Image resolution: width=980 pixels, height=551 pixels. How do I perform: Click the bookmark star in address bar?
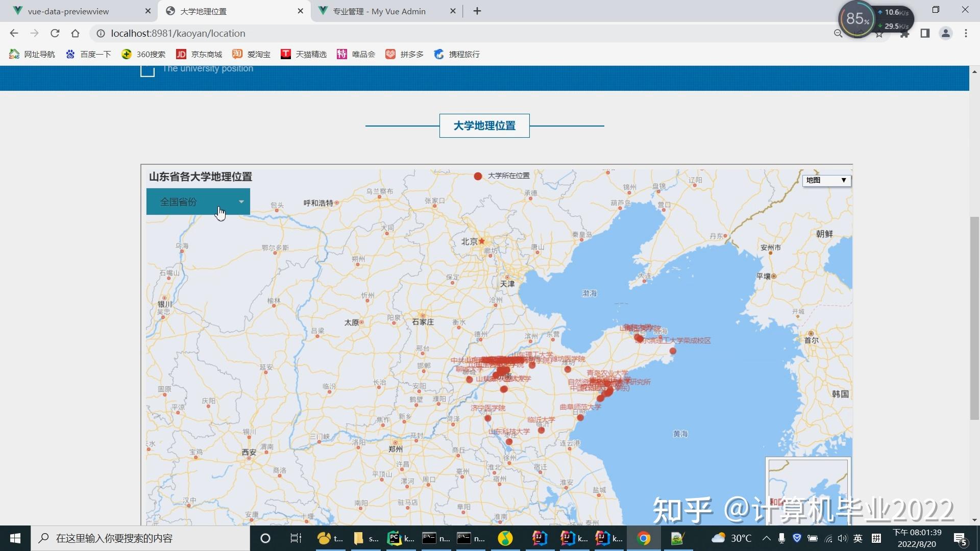click(879, 34)
